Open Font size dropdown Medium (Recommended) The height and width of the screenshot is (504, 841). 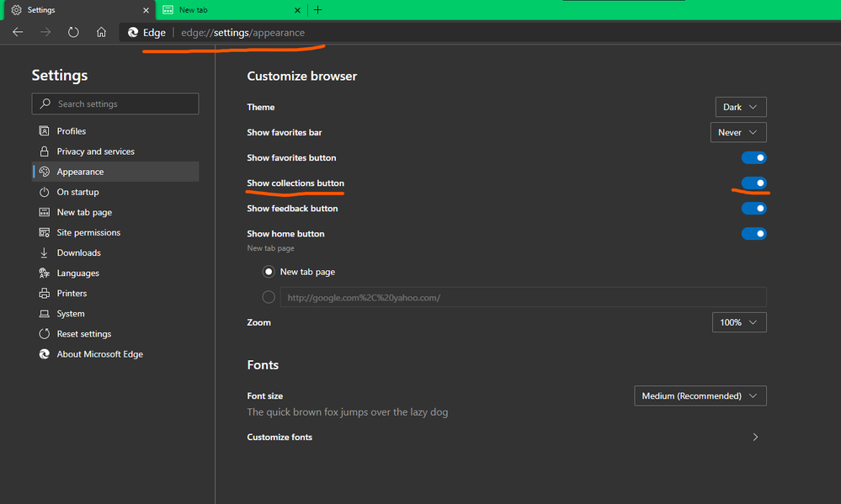[700, 395]
